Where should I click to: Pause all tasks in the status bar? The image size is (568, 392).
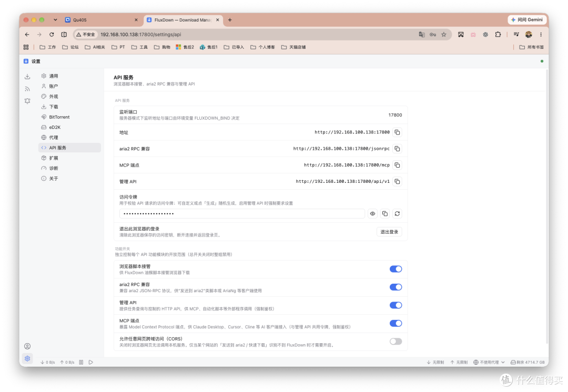(x=81, y=362)
